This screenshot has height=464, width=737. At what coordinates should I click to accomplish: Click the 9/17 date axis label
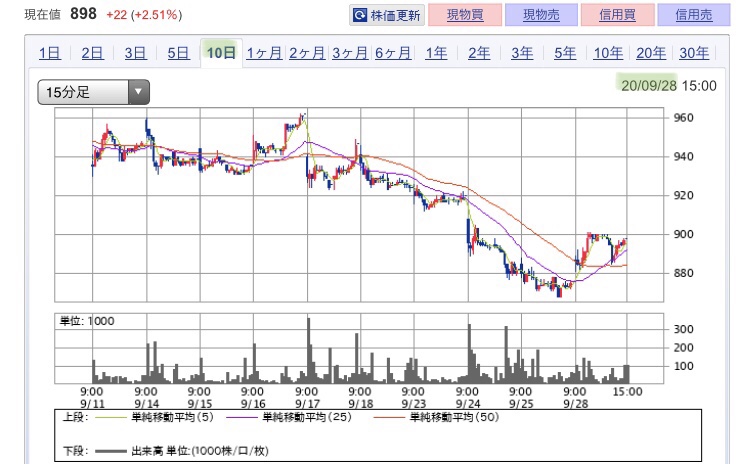point(307,404)
